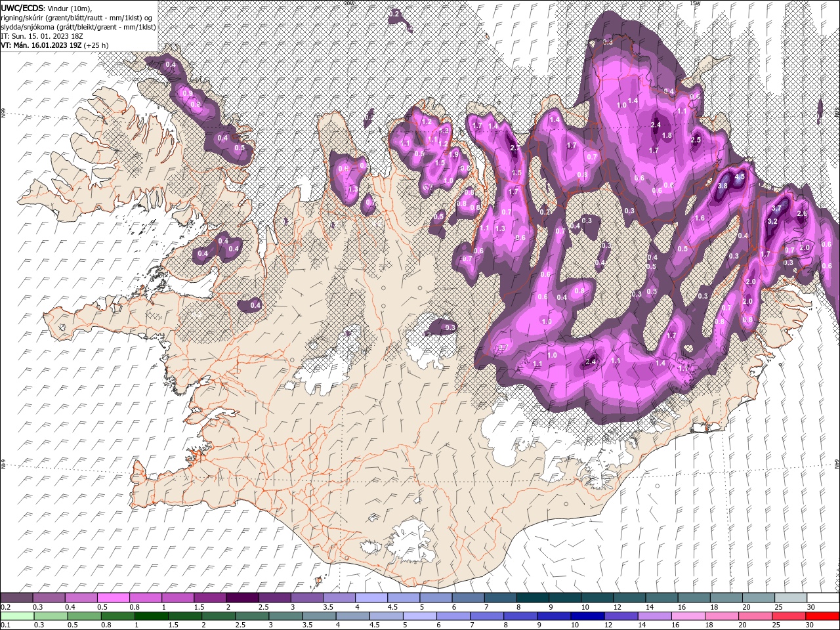Click the darkest purple swatch in upper legend row

pyautogui.click(x=241, y=598)
